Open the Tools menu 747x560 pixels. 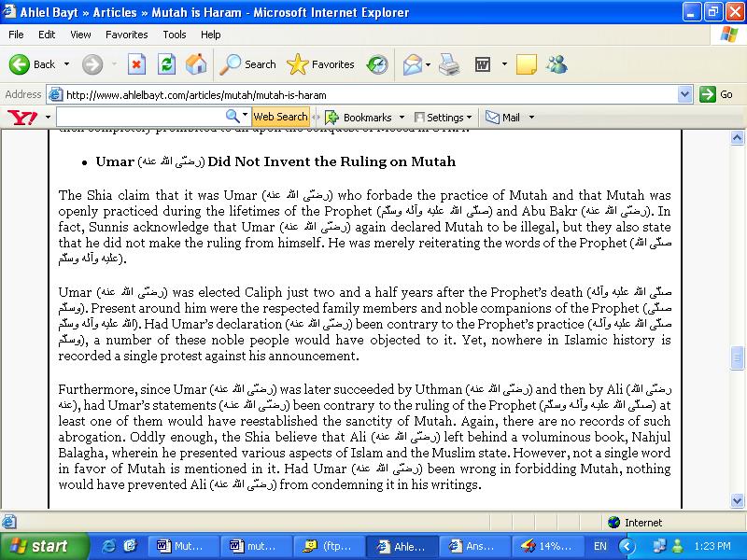[175, 35]
